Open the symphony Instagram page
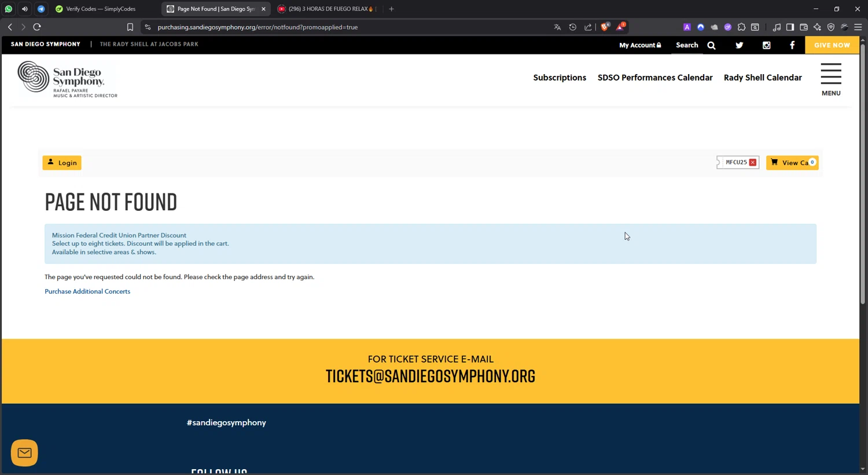868x475 pixels. (x=767, y=45)
